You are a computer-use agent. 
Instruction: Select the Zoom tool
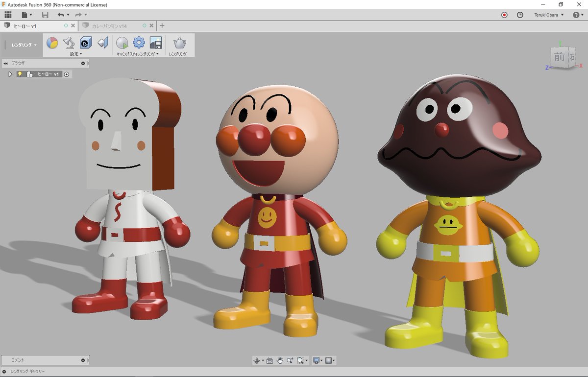click(290, 361)
